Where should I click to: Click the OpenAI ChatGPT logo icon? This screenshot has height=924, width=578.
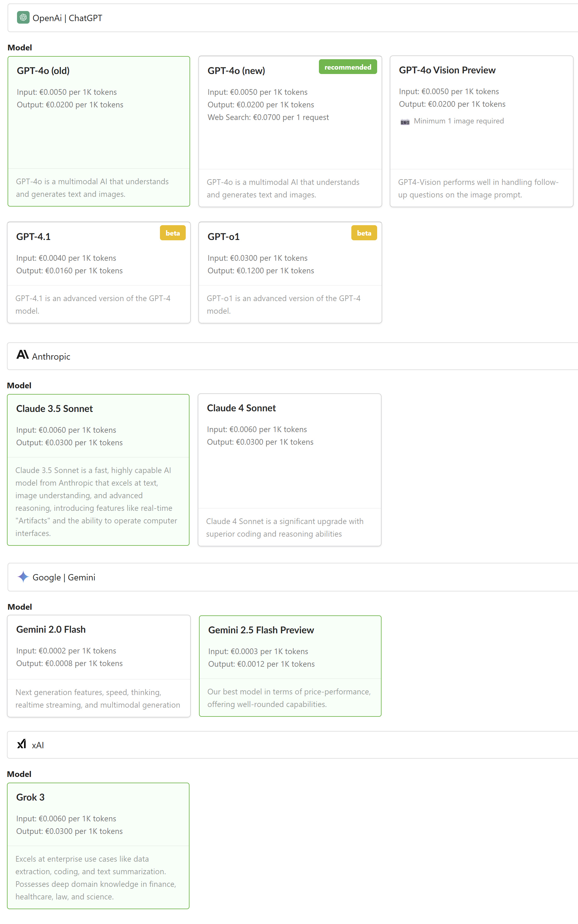[23, 18]
